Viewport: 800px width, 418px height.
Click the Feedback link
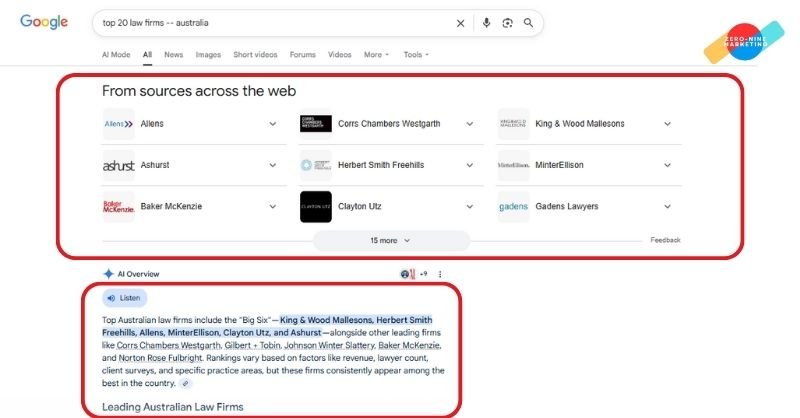pyautogui.click(x=665, y=240)
